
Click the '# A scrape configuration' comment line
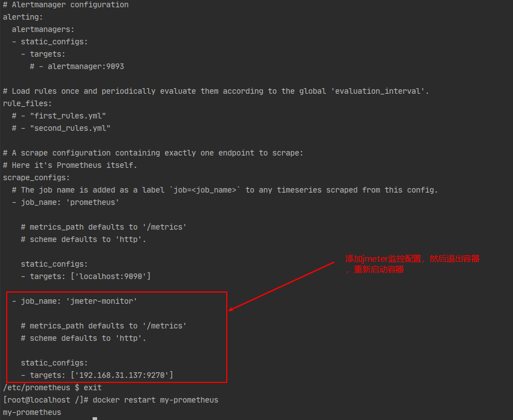pos(153,153)
